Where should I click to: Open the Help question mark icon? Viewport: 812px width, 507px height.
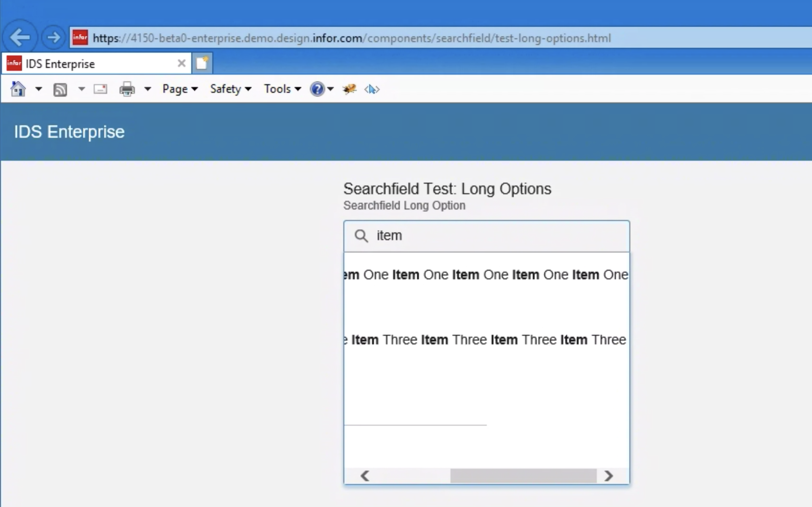(x=318, y=89)
